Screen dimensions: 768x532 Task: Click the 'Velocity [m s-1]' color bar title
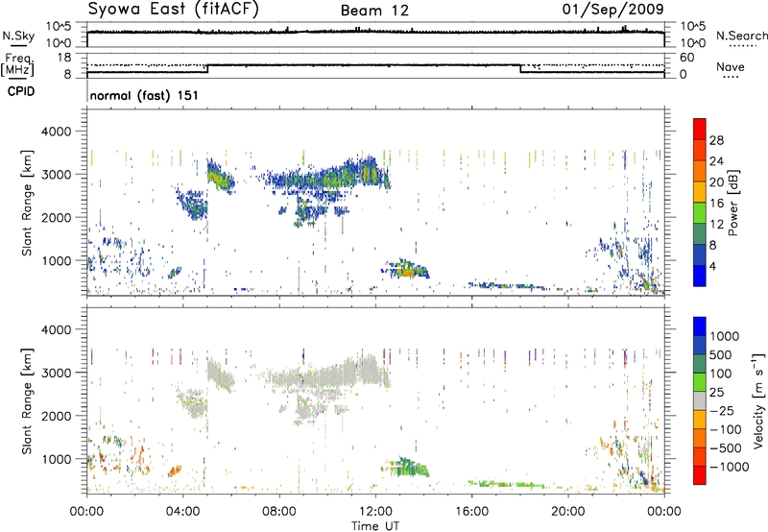click(x=758, y=400)
